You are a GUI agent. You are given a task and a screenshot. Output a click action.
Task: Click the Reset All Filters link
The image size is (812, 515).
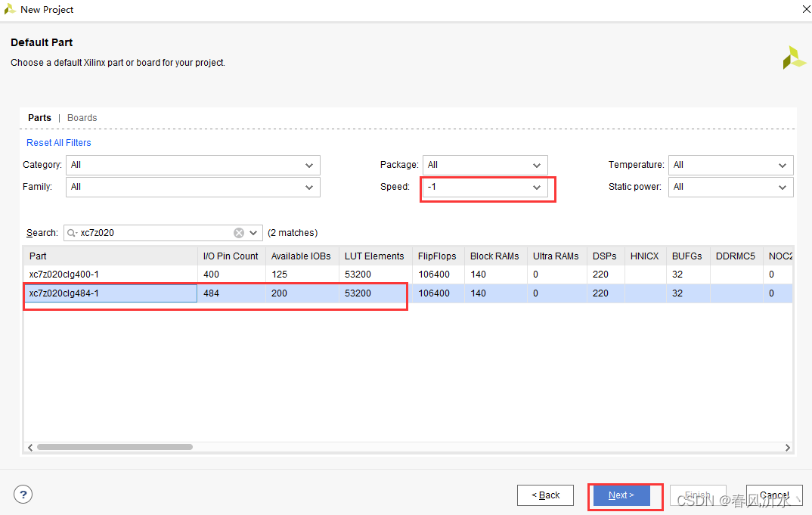coord(58,142)
